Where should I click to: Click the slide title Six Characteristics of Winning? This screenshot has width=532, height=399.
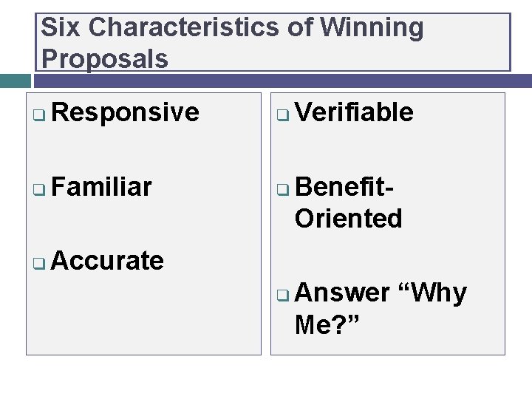232,27
